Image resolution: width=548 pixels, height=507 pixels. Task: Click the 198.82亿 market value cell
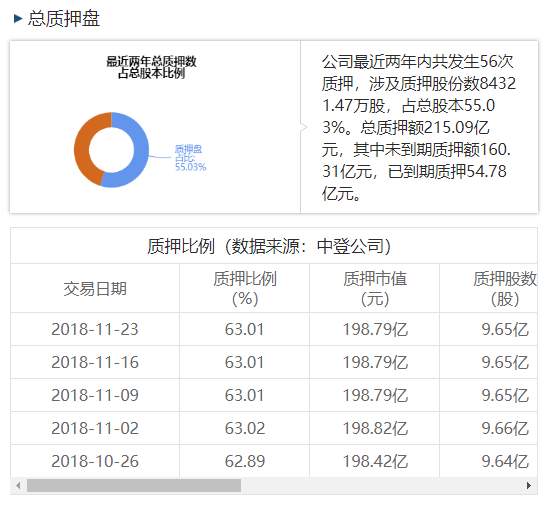click(375, 428)
